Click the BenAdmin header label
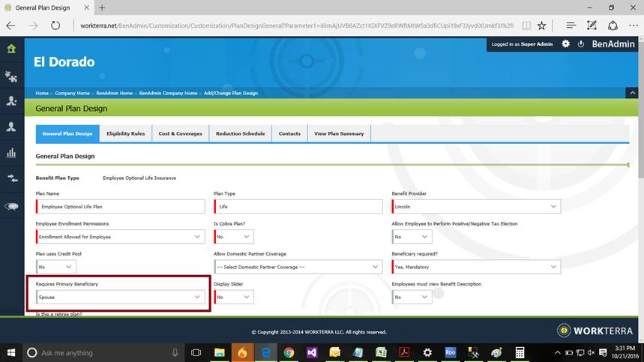Viewport: 644px width, 362px height. pyautogui.click(x=613, y=44)
